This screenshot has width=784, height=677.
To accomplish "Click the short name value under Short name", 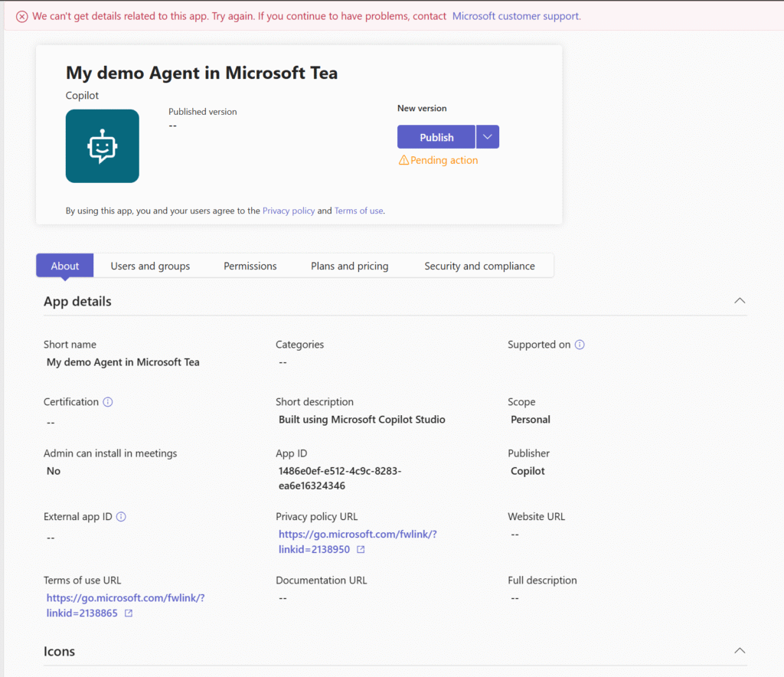I will [x=123, y=362].
